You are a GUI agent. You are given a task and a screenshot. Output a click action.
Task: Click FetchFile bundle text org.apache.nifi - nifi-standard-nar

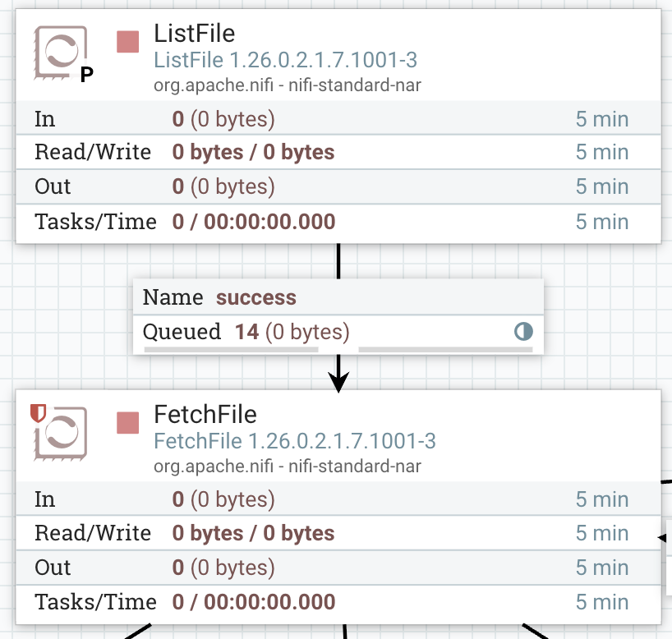[x=288, y=467]
